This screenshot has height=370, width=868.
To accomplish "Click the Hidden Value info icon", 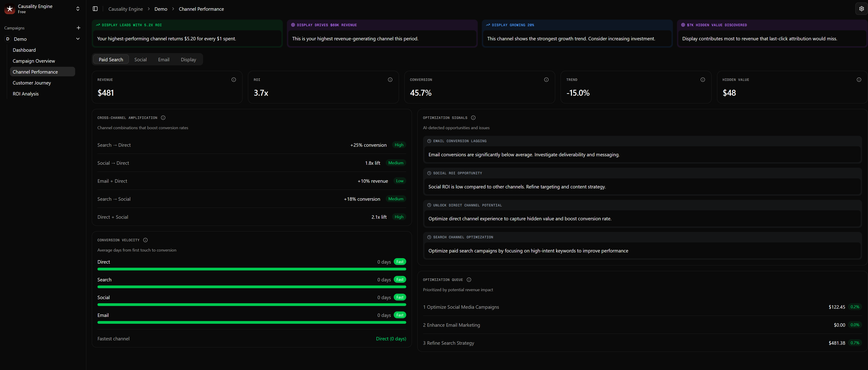I will pyautogui.click(x=859, y=80).
